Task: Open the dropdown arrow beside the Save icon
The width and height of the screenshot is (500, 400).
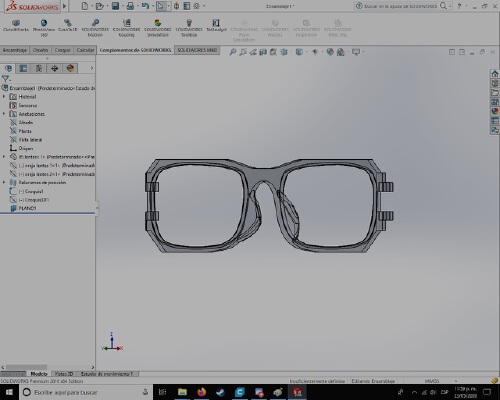Action: click(x=123, y=6)
